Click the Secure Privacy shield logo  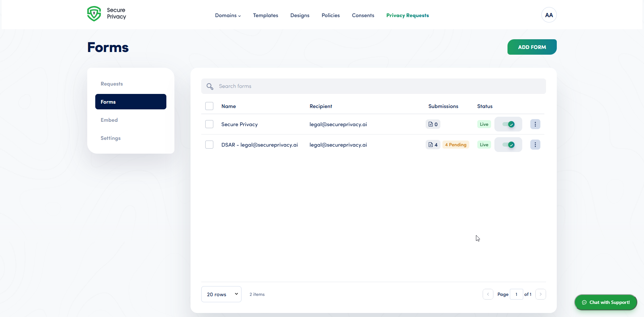[94, 14]
